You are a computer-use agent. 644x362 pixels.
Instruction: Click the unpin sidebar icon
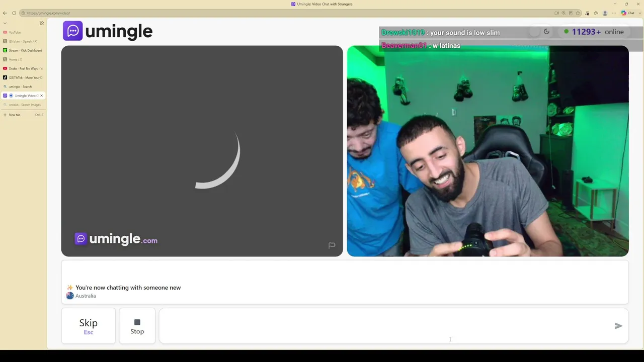[42, 23]
